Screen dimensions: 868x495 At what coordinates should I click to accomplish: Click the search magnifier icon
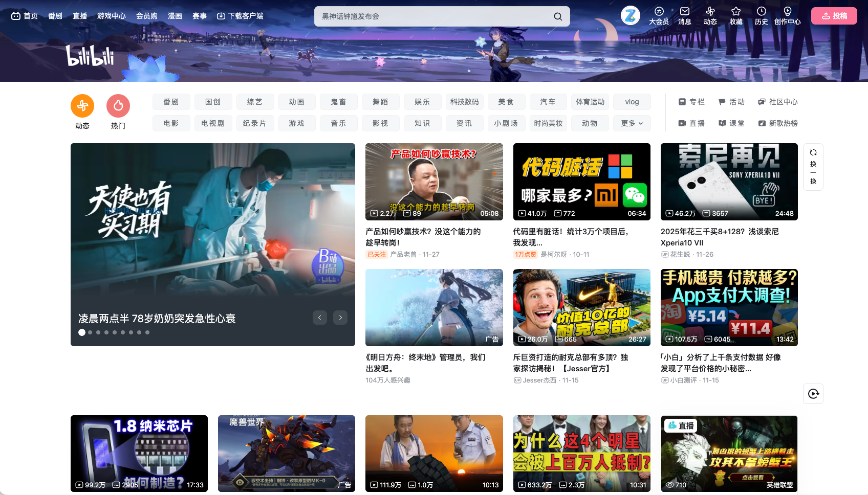tap(558, 16)
